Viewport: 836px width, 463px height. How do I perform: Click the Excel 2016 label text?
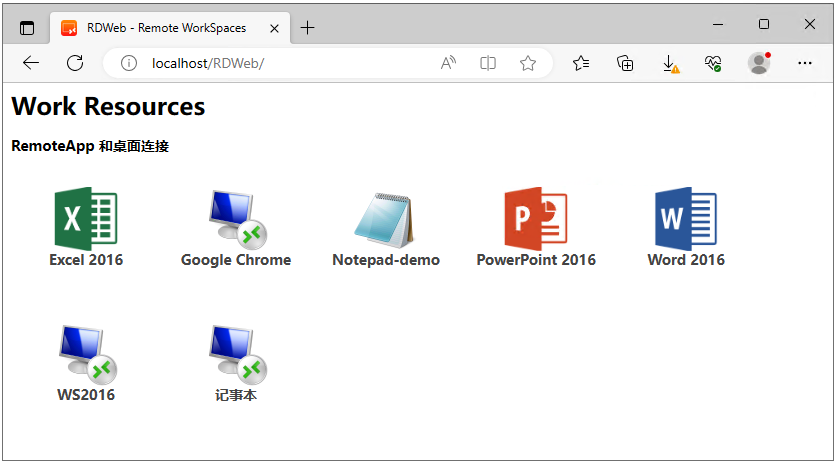click(x=86, y=260)
